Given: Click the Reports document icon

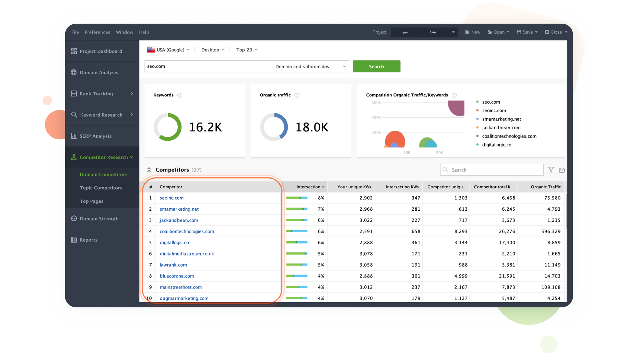Looking at the screenshot, I should (74, 240).
